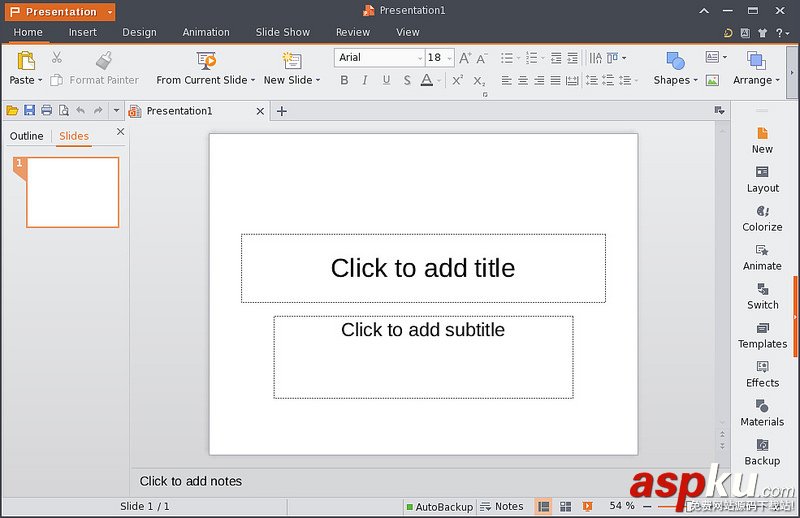Open file with folder icon in quick toolbar
This screenshot has height=518, width=800.
[x=12, y=110]
